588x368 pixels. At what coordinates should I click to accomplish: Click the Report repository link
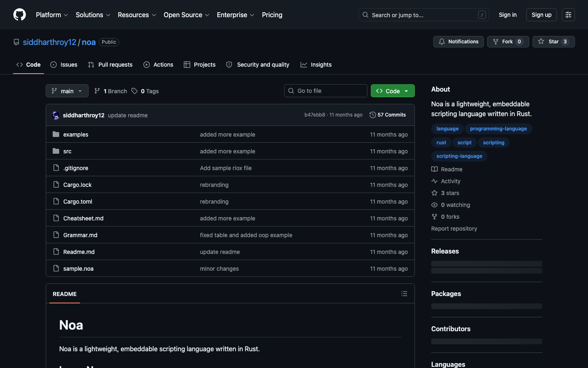454,229
